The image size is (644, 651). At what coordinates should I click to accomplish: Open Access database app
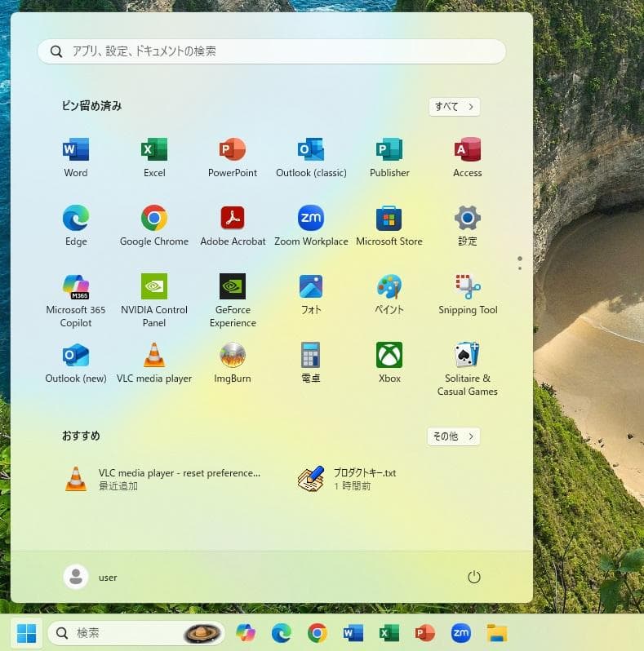pos(468,157)
